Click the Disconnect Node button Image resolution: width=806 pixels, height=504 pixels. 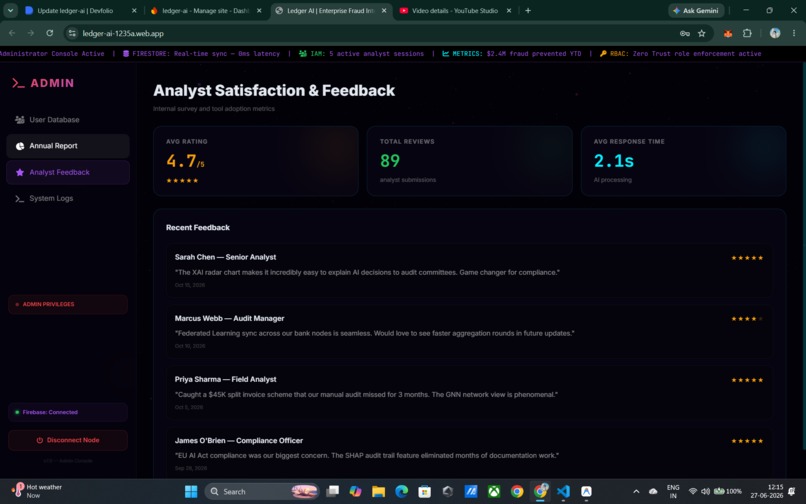pyautogui.click(x=68, y=440)
